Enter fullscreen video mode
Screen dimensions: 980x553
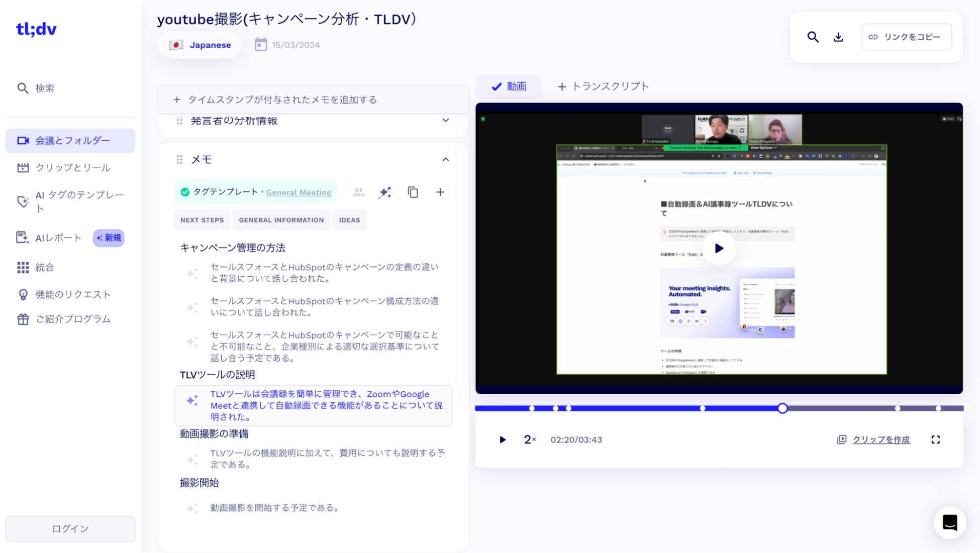click(935, 439)
